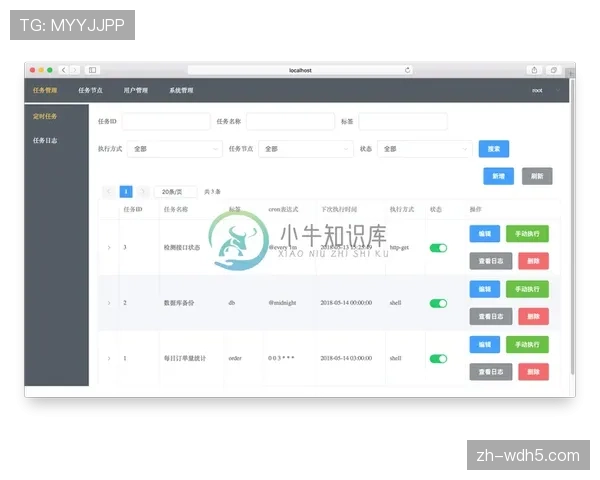The width and height of the screenshot is (600, 480).
Task: Open the 用户管理 top menu
Action: (135, 90)
